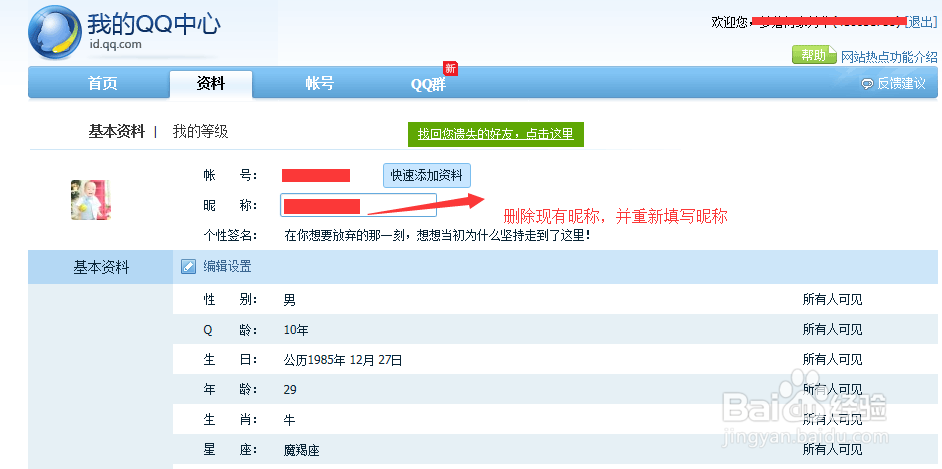Switch to 我的等级 sub-tab

click(x=201, y=132)
